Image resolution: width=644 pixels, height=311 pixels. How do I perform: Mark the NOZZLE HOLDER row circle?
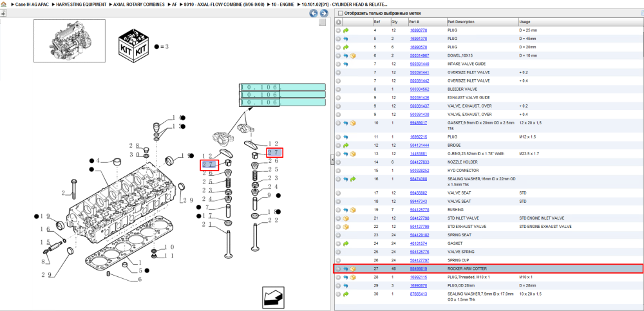point(339,162)
